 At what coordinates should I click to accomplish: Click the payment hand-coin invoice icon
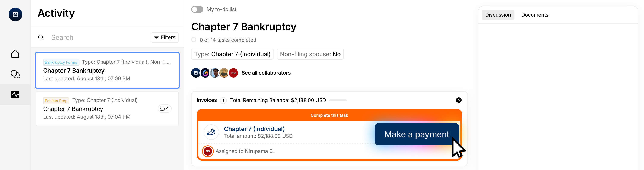[x=211, y=132]
